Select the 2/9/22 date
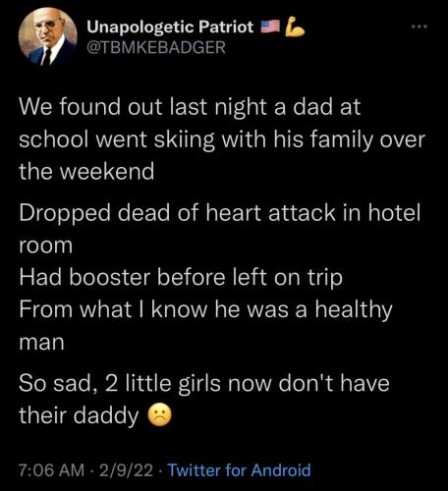The image size is (448, 491). (126, 470)
